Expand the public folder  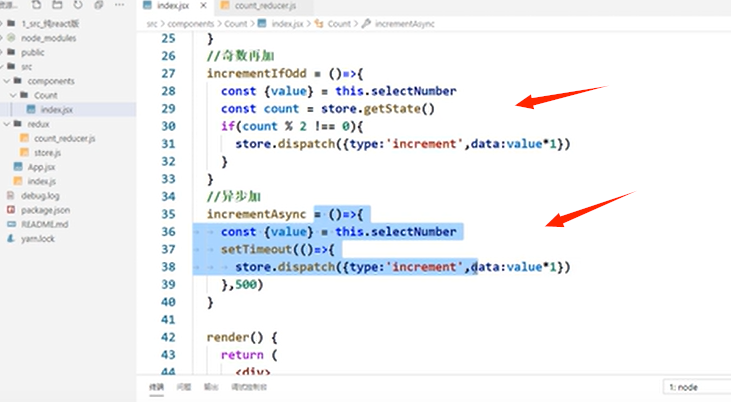click(33, 53)
